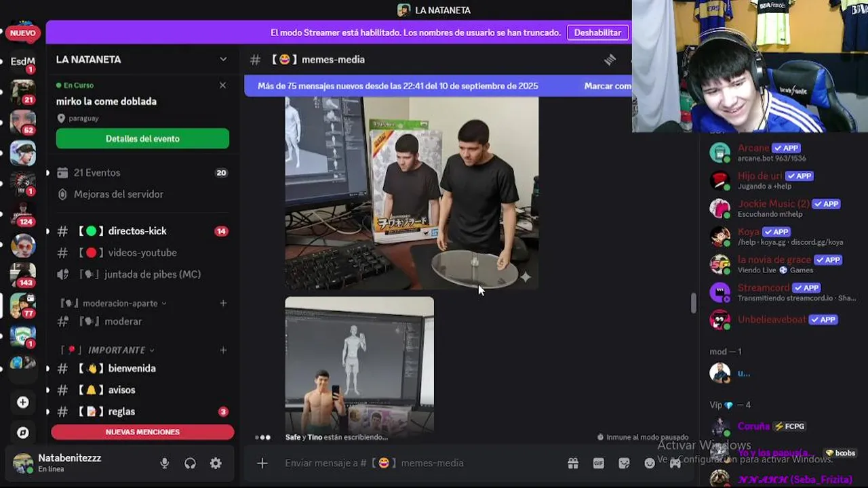Mute the microphone

164,463
